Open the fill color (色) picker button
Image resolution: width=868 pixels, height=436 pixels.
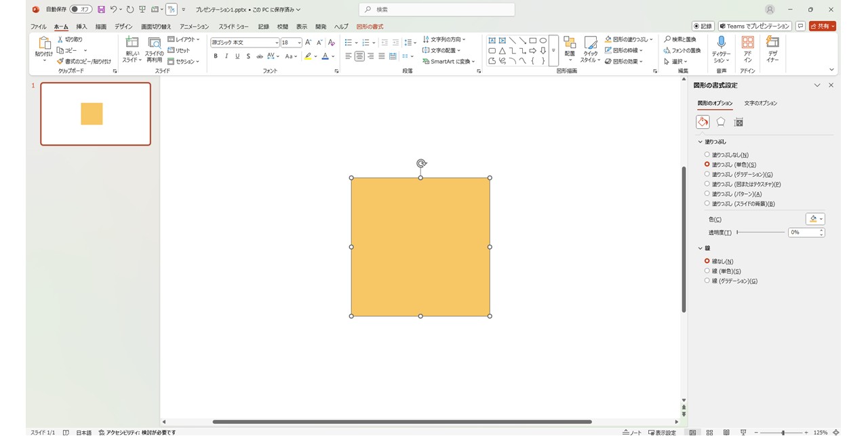pos(815,219)
